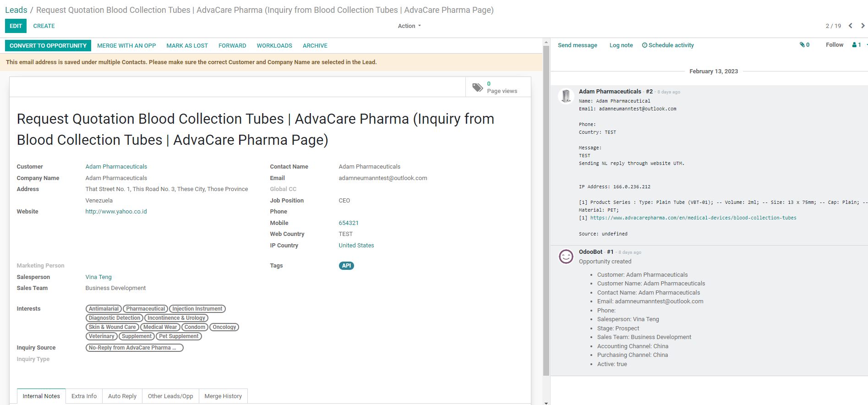Click the record pager 2 / 19
The height and width of the screenshot is (405, 868).
point(833,26)
